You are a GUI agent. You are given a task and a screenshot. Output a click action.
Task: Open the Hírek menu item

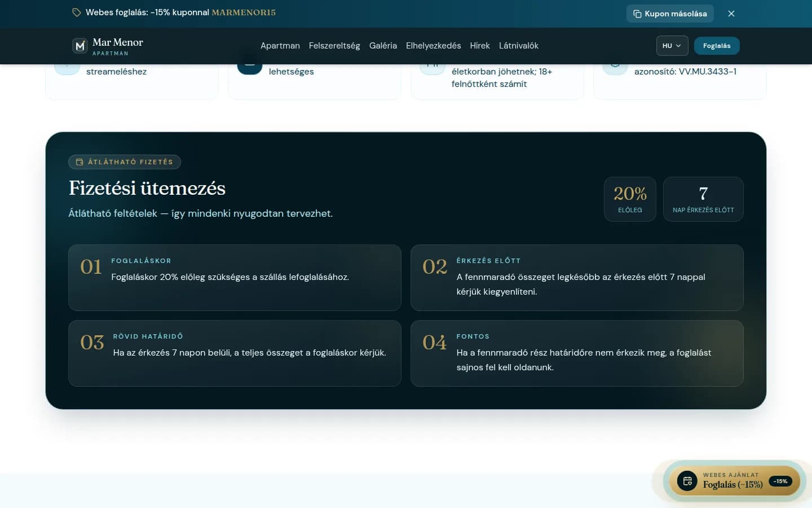[x=480, y=46]
